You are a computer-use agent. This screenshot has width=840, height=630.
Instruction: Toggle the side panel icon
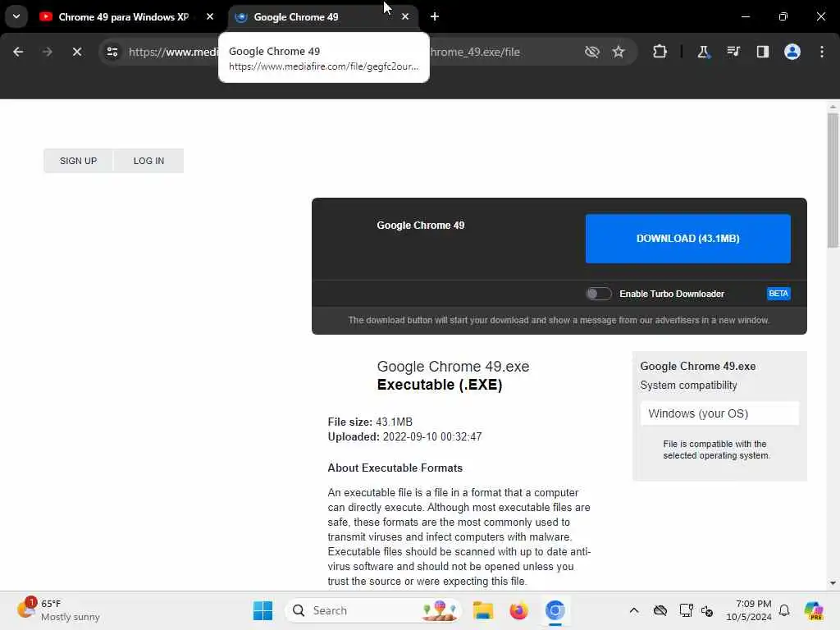(x=763, y=52)
